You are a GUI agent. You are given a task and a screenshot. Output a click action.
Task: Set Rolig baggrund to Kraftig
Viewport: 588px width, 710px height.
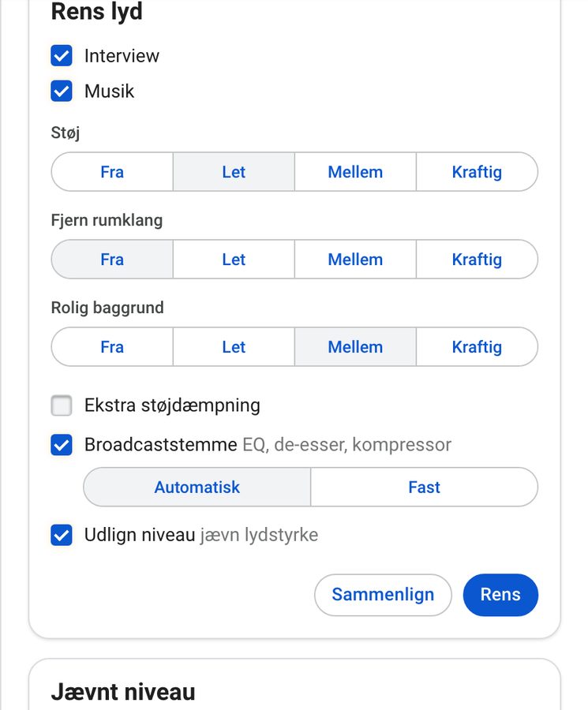[x=477, y=346]
